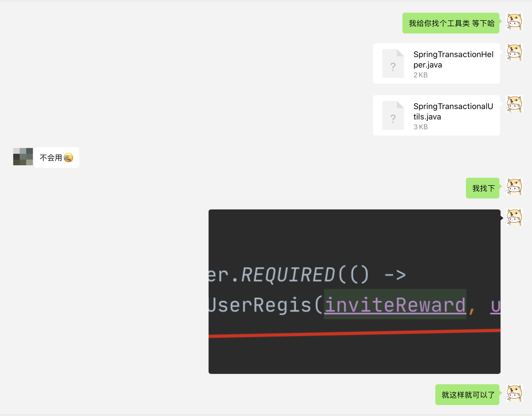Click avatar next to SpringTransactionHelper.java file

(514, 52)
